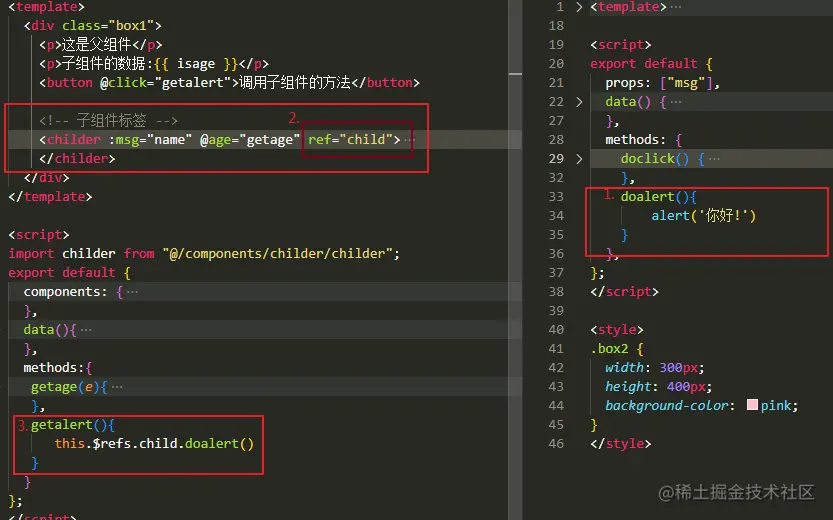
Task: Click the getalert(){ method in the parent
Action: (73, 424)
